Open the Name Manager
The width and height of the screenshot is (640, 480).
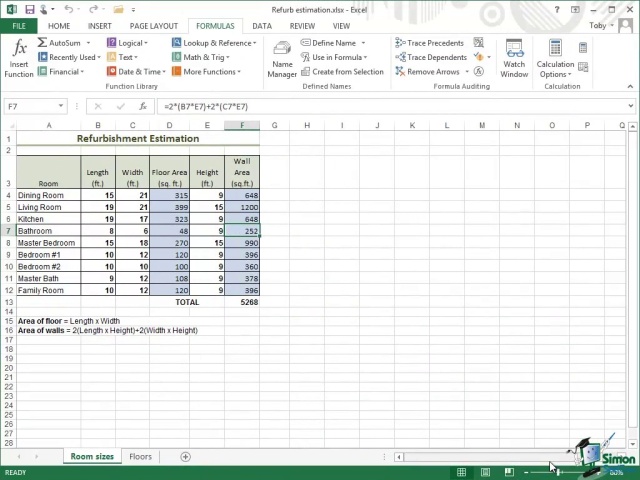point(282,60)
